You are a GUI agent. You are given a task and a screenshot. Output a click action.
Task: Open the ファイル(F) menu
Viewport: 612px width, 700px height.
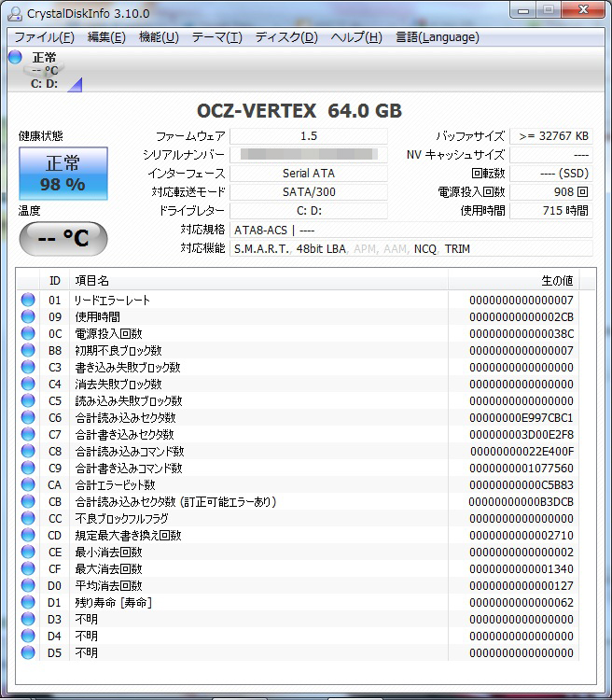[44, 37]
